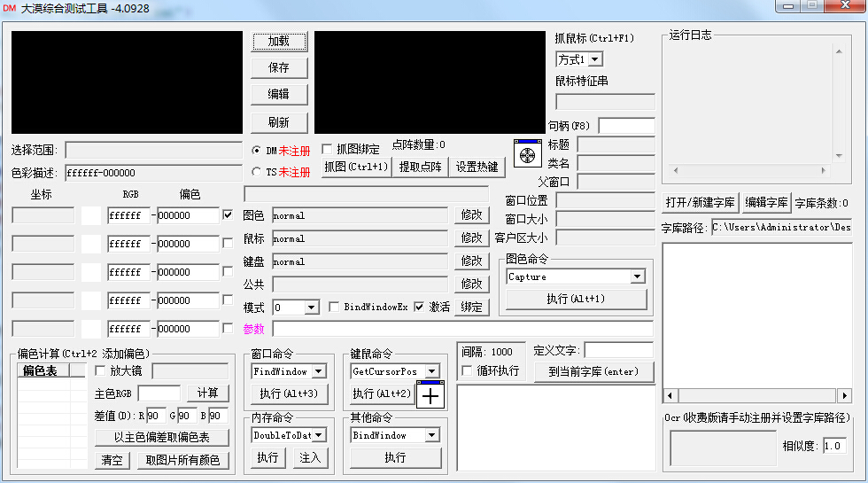
Task: Click the window-finder crosshair target icon
Action: coord(528,154)
